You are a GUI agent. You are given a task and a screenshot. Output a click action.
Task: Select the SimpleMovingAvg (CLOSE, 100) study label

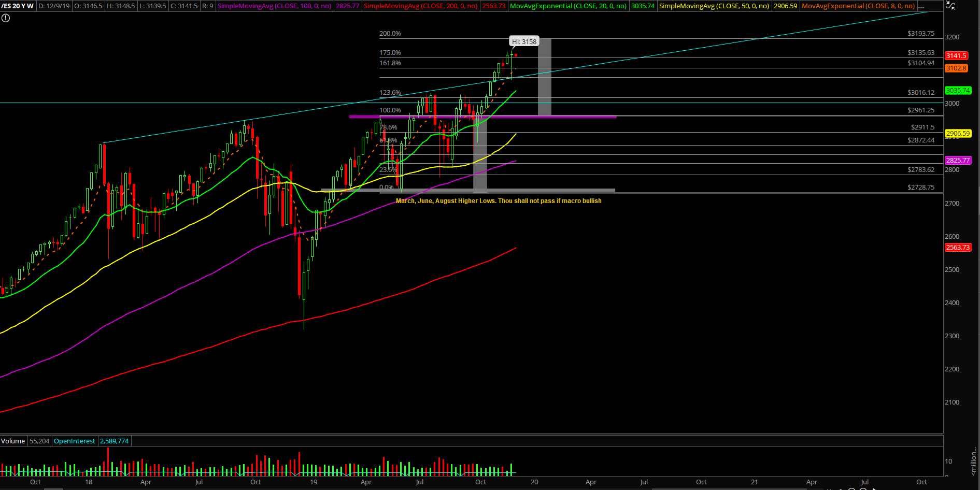coord(274,6)
